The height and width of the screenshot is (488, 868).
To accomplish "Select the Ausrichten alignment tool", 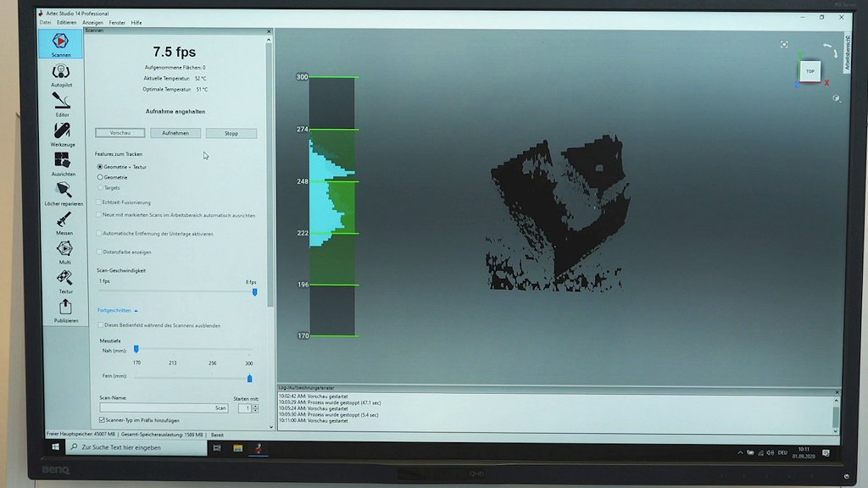I will point(62,162).
